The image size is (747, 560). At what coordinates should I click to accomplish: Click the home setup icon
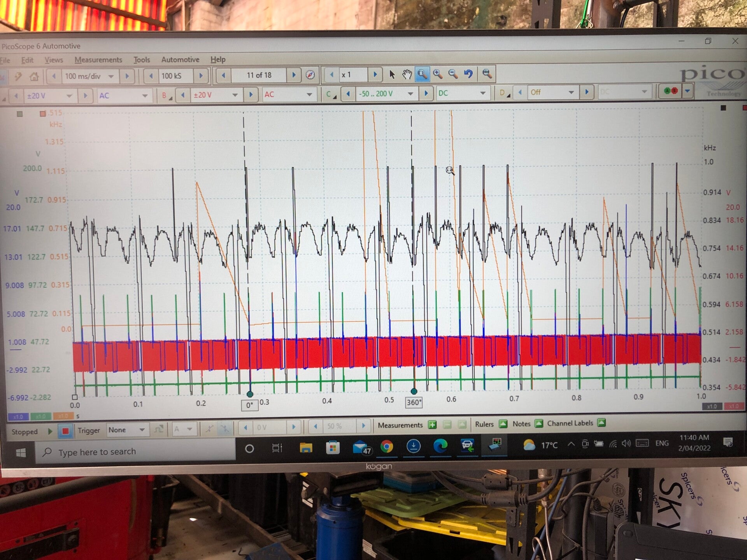click(34, 77)
